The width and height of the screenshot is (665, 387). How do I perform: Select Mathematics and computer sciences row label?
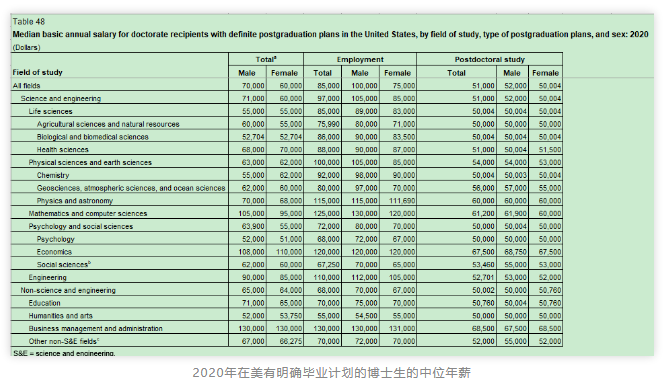(x=88, y=213)
